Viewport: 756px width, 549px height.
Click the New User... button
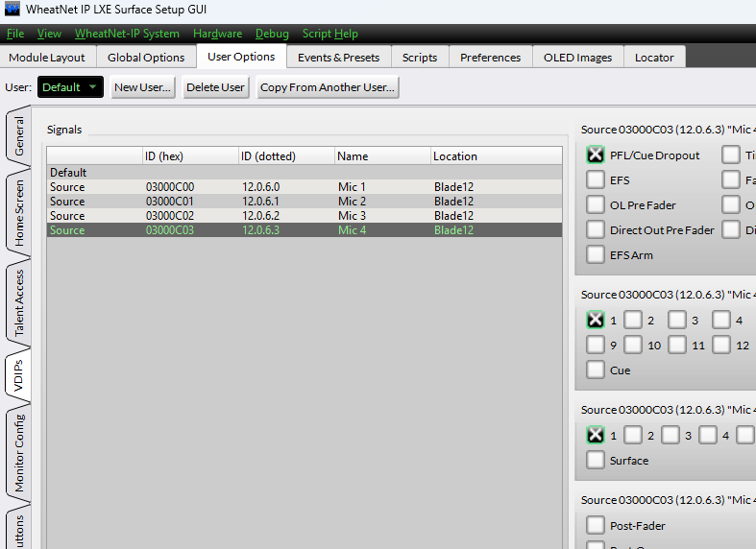143,87
